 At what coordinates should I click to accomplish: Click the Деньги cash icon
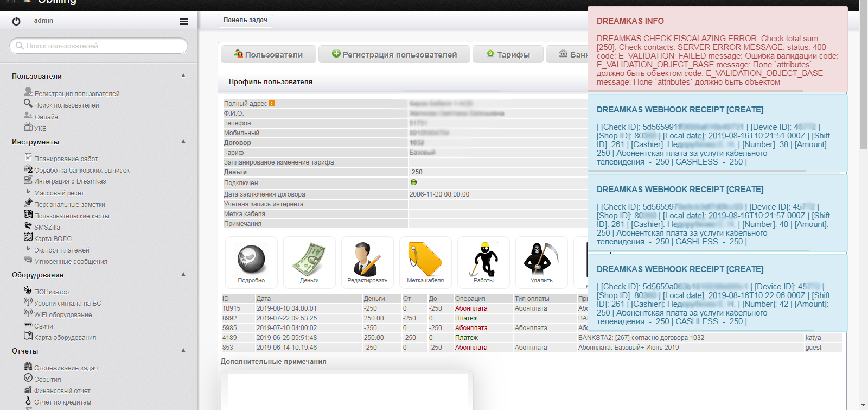click(309, 260)
